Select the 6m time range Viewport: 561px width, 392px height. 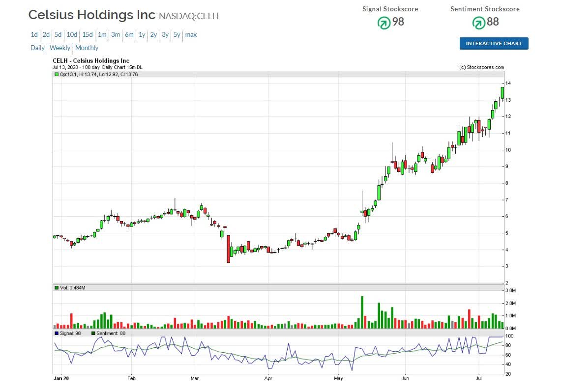click(129, 35)
